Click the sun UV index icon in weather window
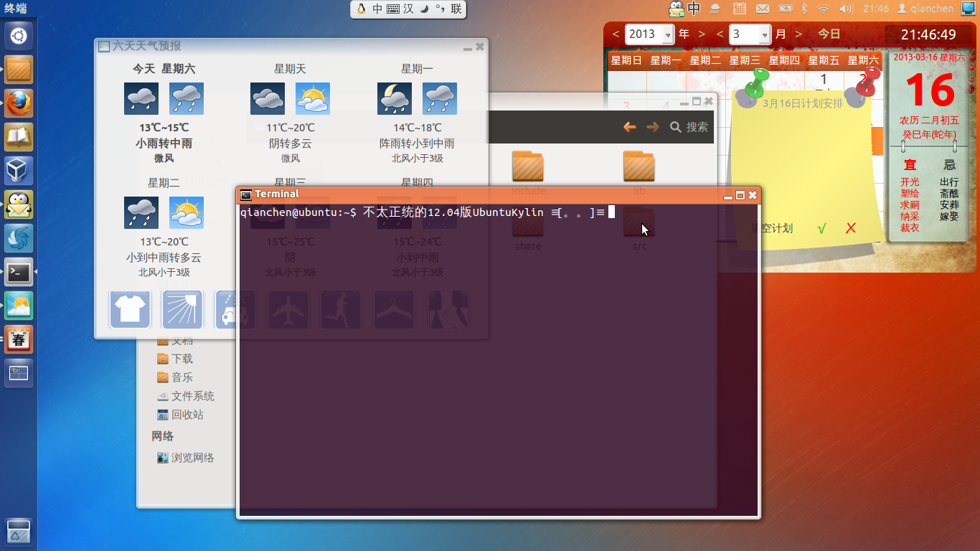Image resolution: width=980 pixels, height=551 pixels. point(183,309)
